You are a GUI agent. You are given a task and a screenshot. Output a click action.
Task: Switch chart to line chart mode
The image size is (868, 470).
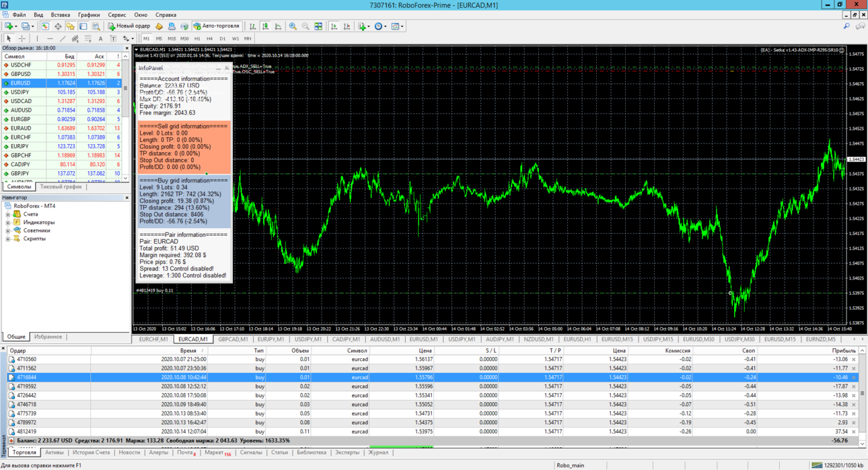click(279, 26)
